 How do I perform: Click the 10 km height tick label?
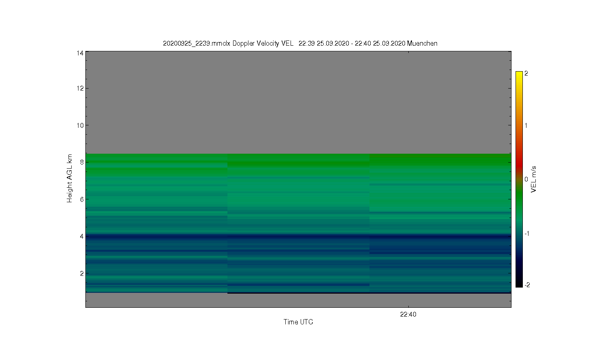click(81, 125)
